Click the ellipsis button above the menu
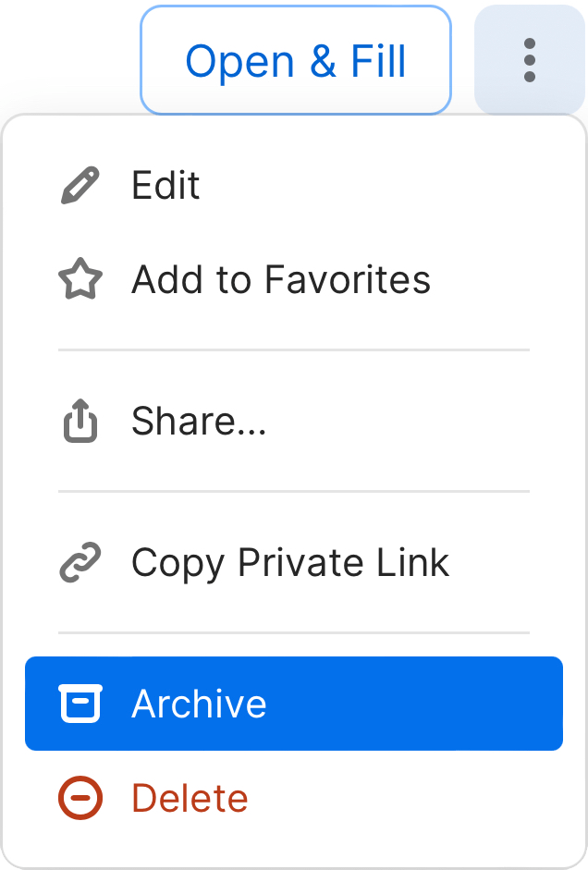This screenshot has width=588, height=870. [x=529, y=60]
